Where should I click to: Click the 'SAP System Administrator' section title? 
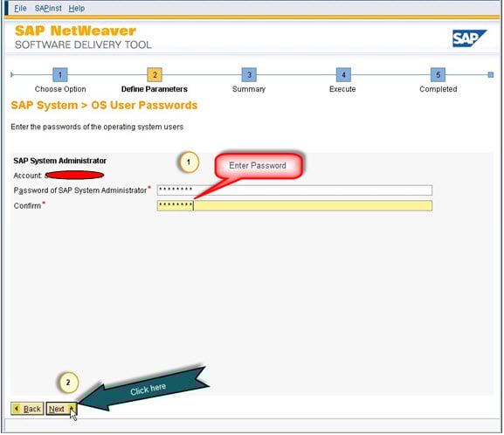point(59,161)
